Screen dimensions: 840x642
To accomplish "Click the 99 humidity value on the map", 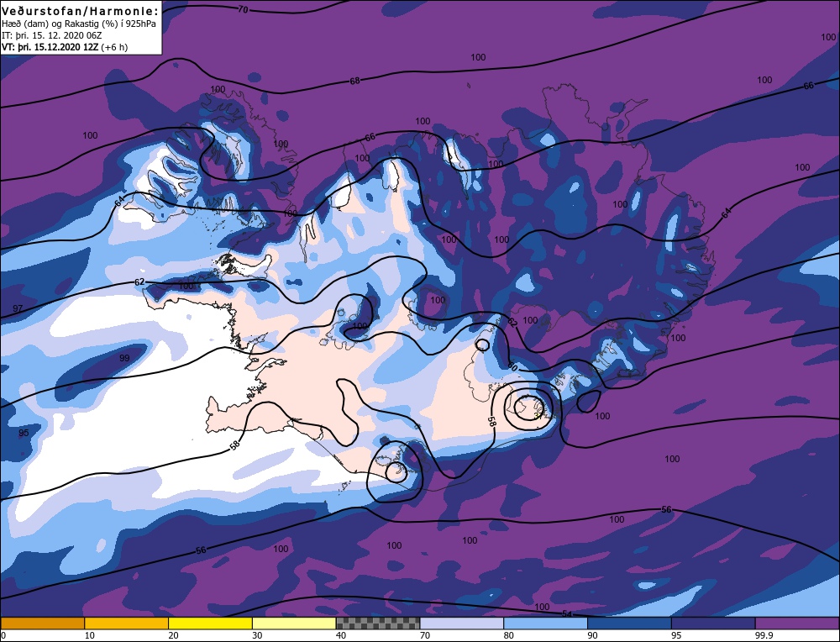I will click(x=124, y=358).
